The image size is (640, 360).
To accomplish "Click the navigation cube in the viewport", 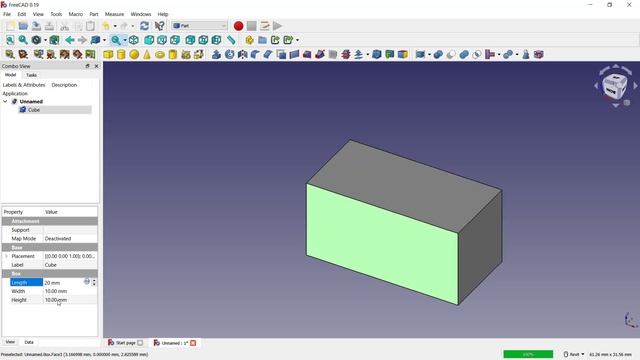I will [x=615, y=86].
